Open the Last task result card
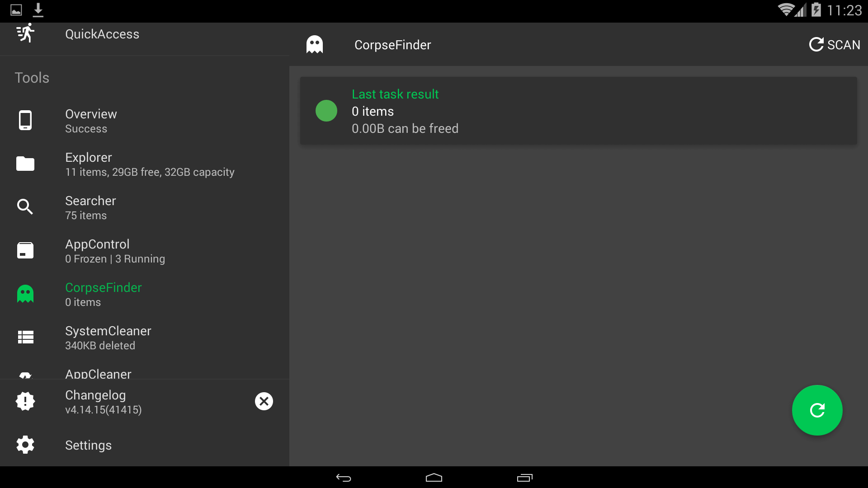Screen dimensions: 868x488 pyautogui.click(x=578, y=111)
